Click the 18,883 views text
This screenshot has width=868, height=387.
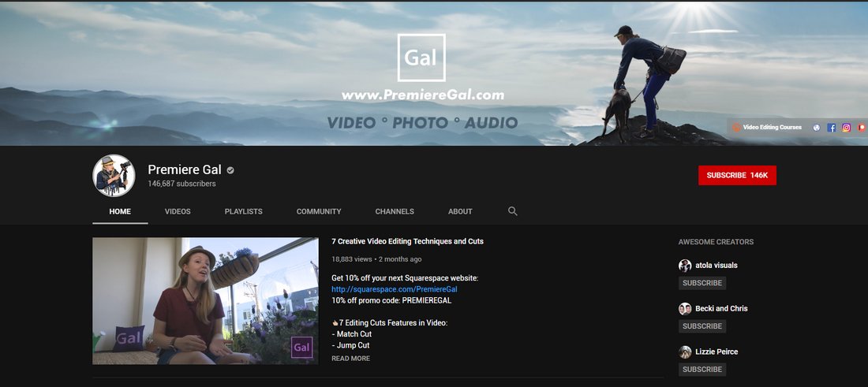click(x=351, y=259)
